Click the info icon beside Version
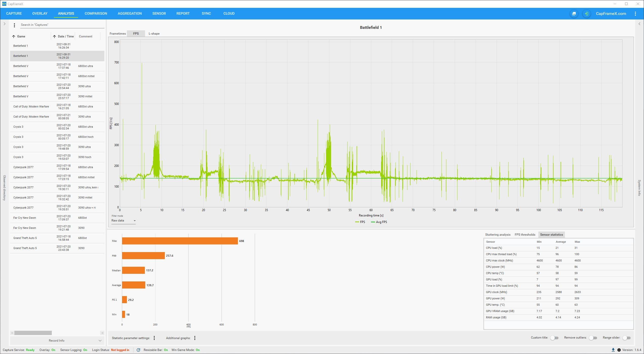 click(x=619, y=350)
